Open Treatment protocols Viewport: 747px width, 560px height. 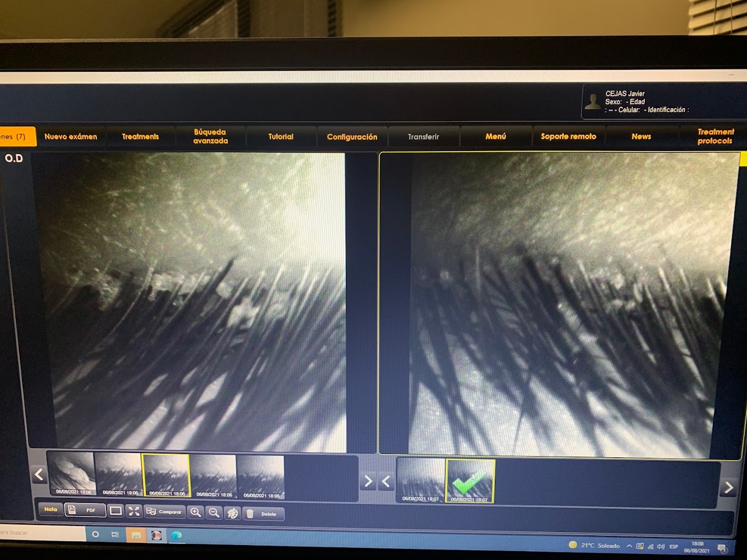tap(715, 136)
